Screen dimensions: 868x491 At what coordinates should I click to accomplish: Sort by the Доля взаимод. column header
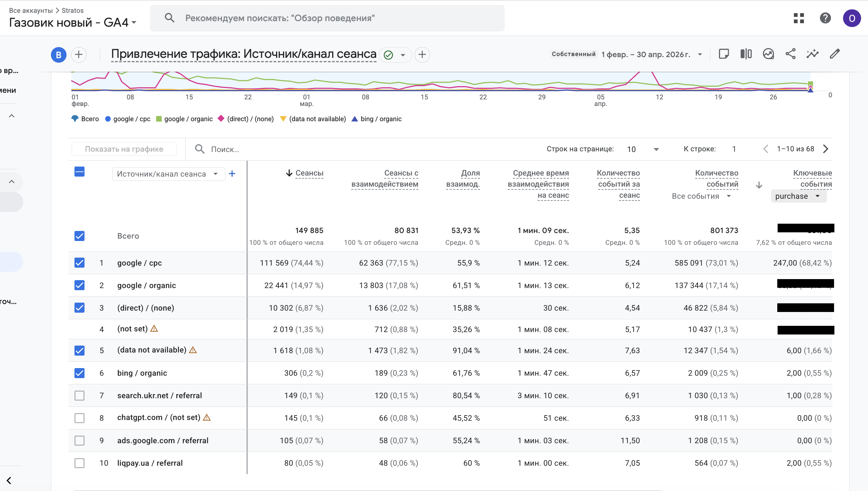pyautogui.click(x=463, y=178)
